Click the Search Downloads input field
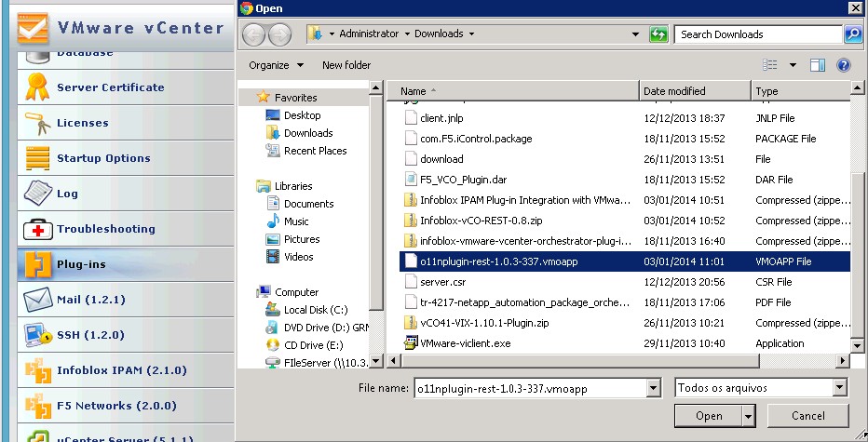 tap(759, 34)
